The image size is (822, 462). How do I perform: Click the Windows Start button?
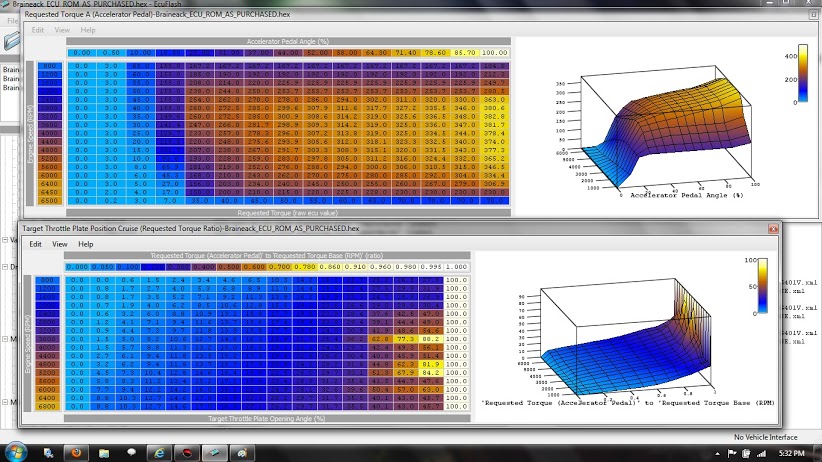(14, 451)
